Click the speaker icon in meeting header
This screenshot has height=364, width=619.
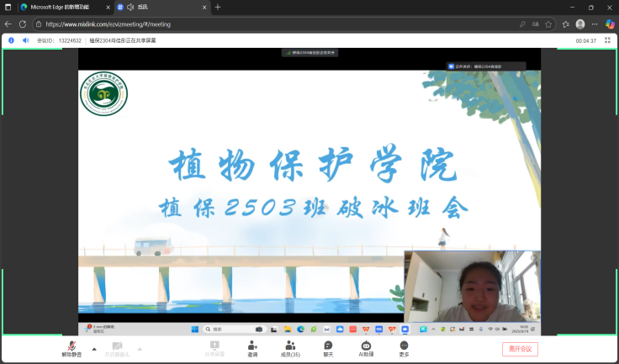(x=25, y=40)
